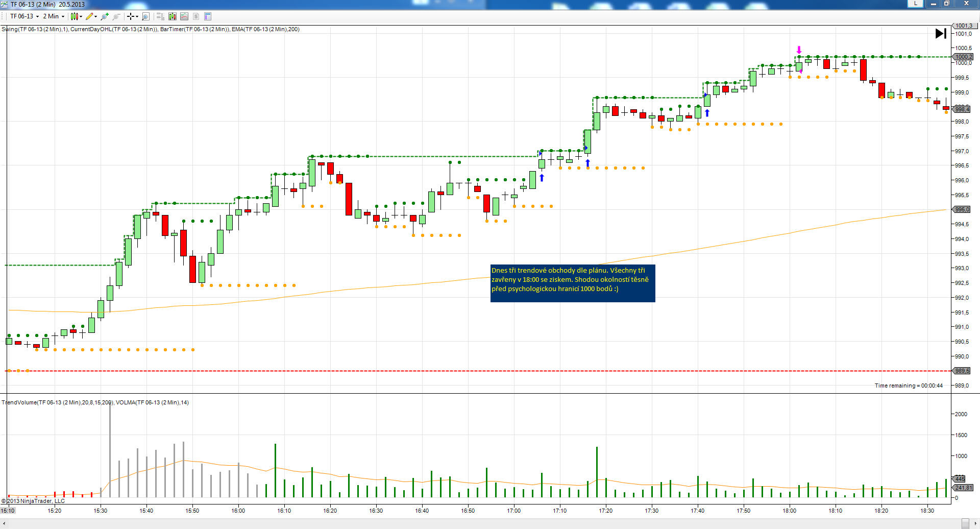Open the TF 06-13 instrument dropdown
Screen dimensions: 980x529
(24, 16)
